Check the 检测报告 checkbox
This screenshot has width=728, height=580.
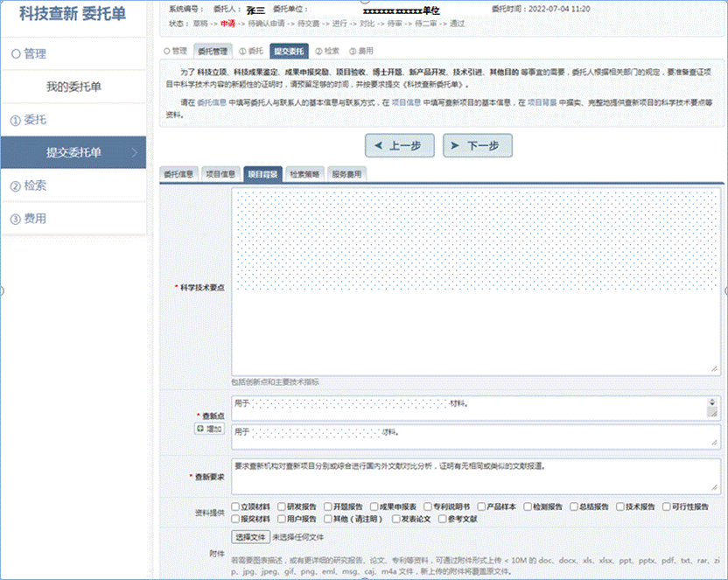(x=528, y=507)
